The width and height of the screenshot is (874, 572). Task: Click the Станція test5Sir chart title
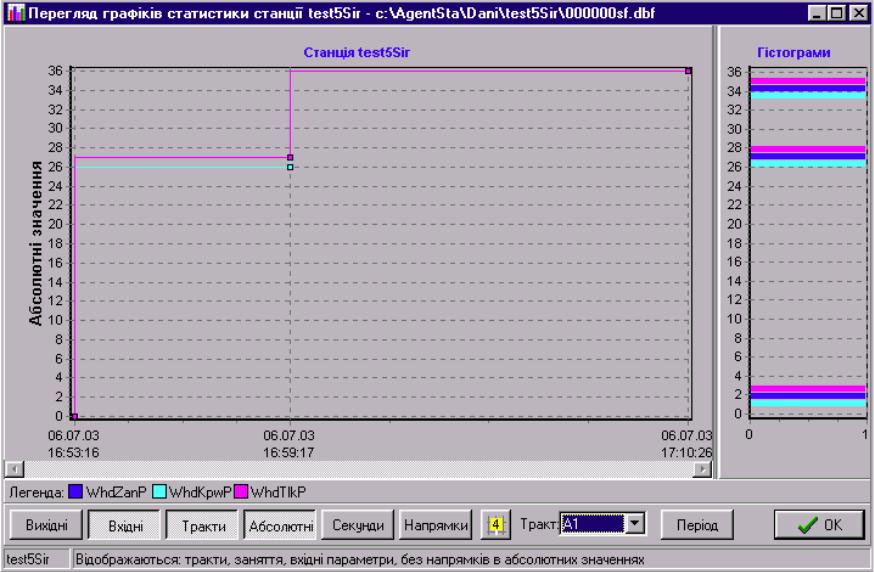357,52
